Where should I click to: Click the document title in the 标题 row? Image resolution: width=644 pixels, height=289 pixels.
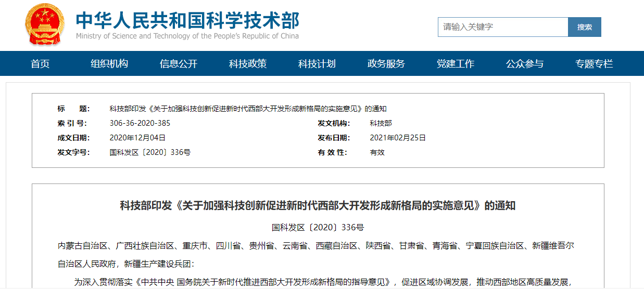[x=248, y=109]
